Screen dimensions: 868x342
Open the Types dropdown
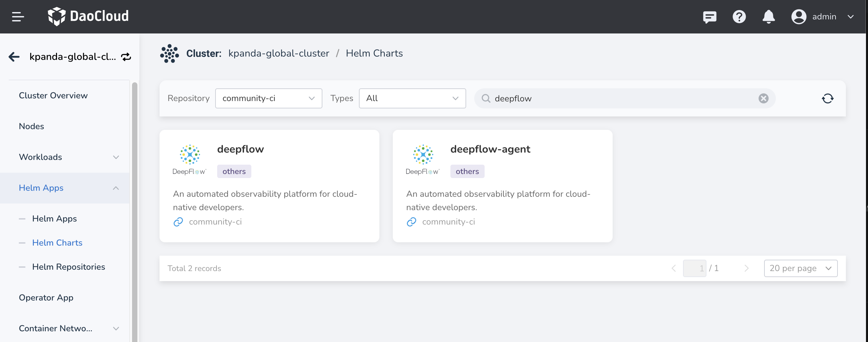[x=412, y=98]
